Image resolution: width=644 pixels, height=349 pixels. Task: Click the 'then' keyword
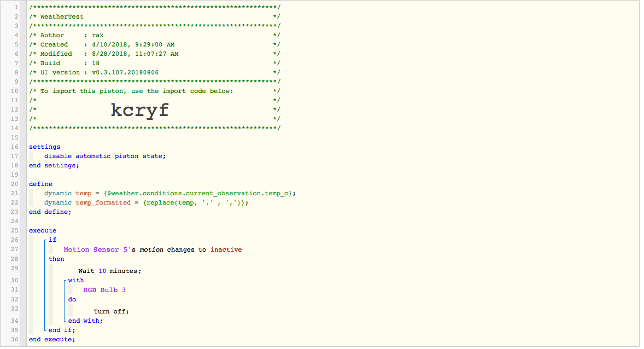56,259
